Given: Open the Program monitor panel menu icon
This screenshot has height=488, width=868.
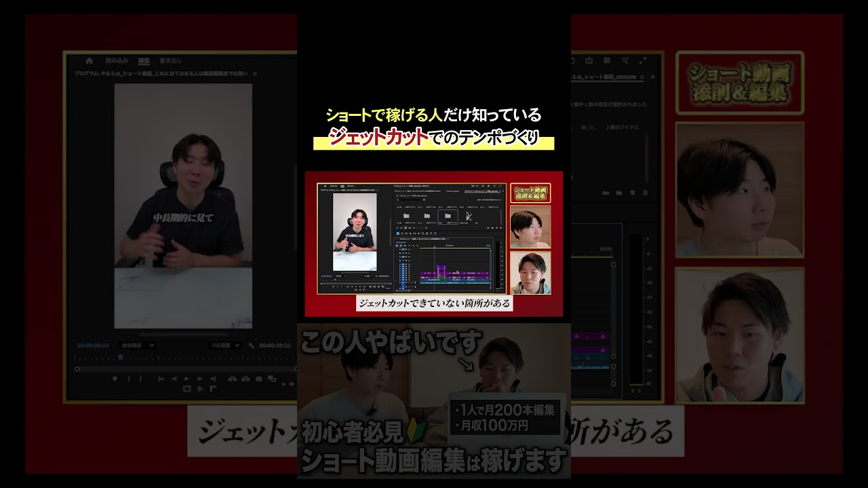Looking at the screenshot, I should pyautogui.click(x=255, y=74).
